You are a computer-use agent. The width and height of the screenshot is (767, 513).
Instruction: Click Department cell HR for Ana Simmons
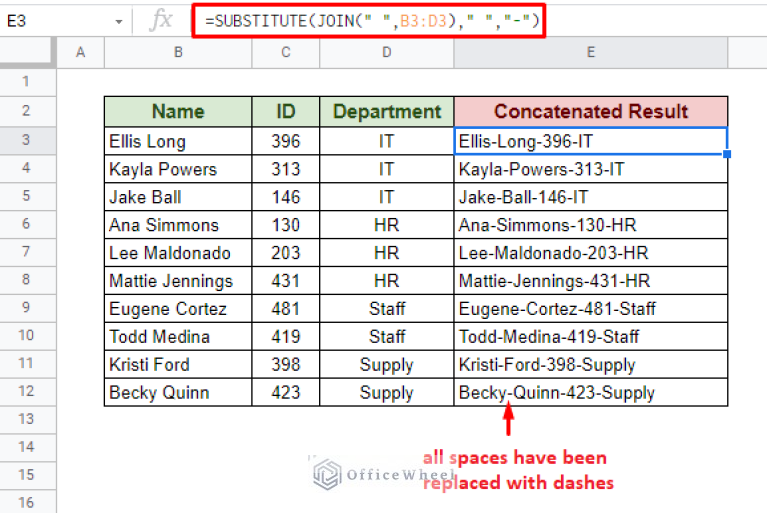click(386, 225)
